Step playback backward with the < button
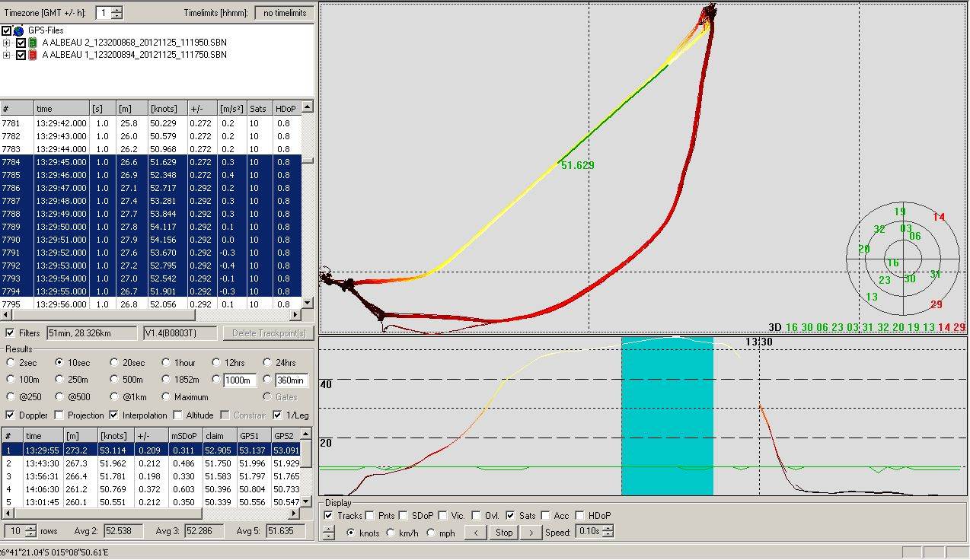970x560 pixels. pos(476,533)
